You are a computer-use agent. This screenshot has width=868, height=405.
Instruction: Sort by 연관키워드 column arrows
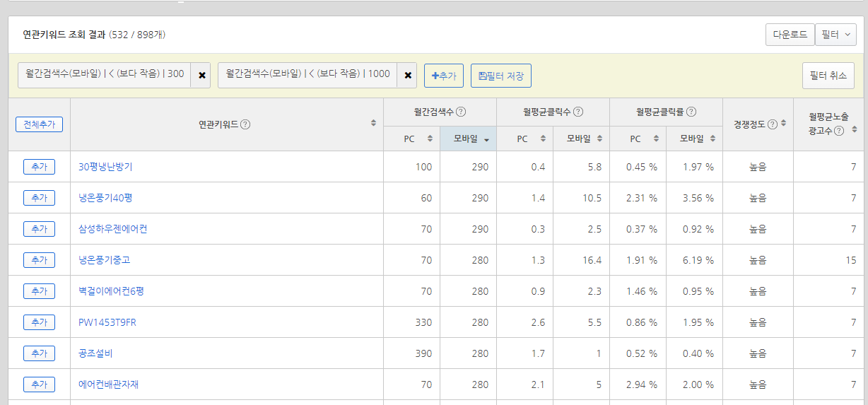(373, 124)
